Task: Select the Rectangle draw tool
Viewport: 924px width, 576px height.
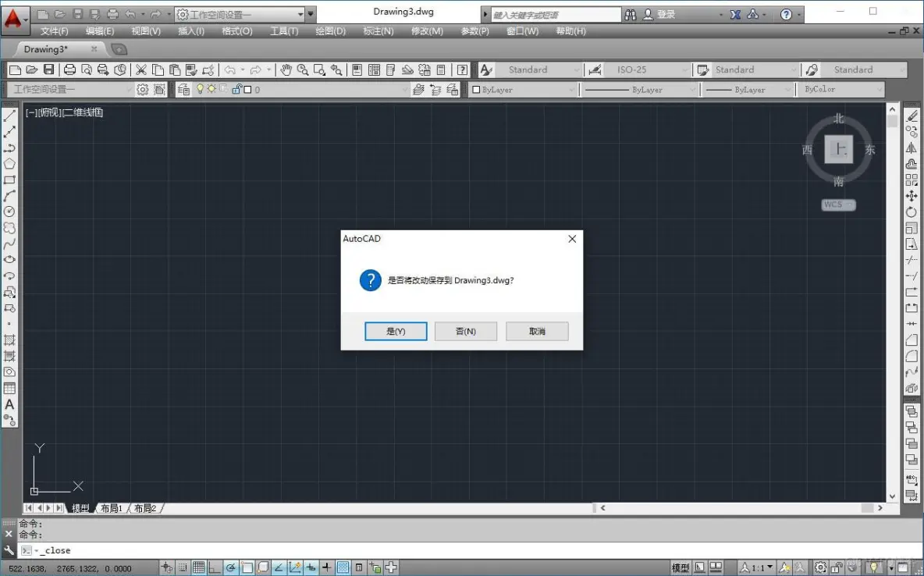Action: click(x=9, y=180)
